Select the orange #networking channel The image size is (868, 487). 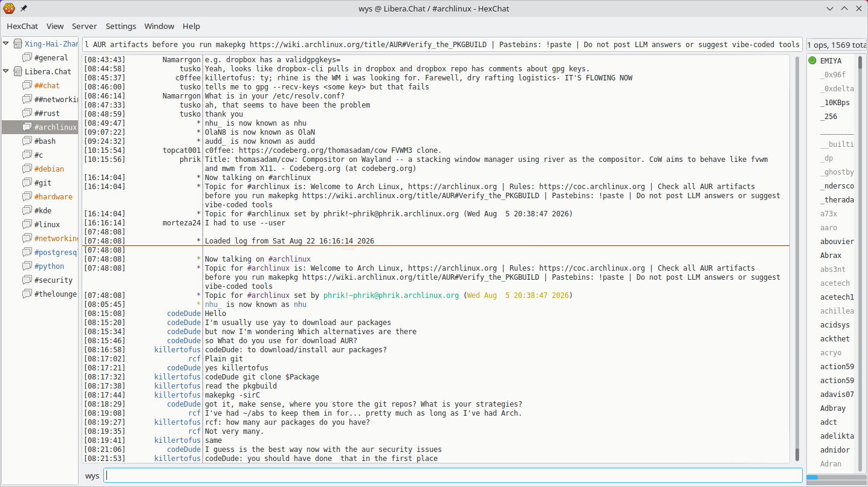[x=56, y=238]
